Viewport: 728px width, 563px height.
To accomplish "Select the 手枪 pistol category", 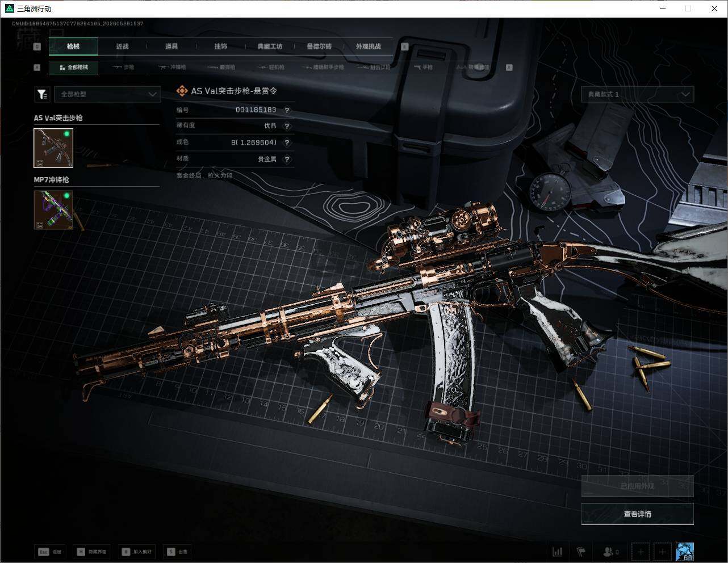I will (423, 67).
